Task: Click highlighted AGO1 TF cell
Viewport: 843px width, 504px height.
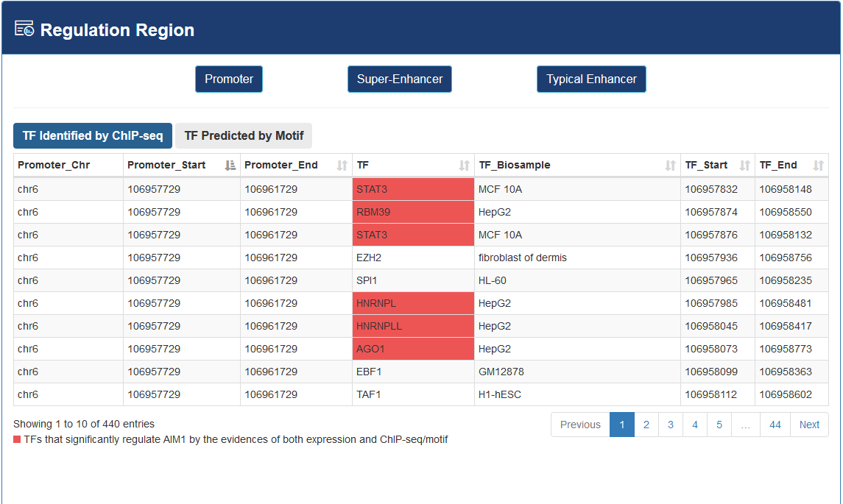Action: point(413,349)
